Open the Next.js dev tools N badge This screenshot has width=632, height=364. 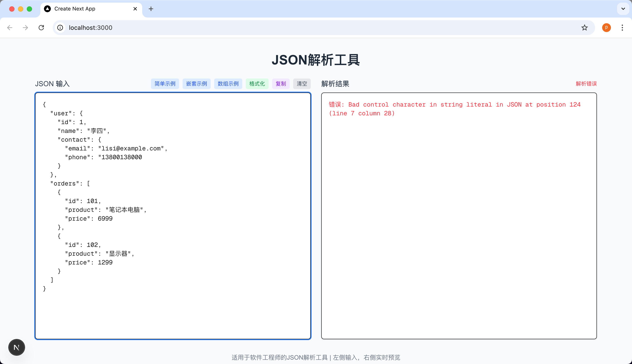[16, 347]
